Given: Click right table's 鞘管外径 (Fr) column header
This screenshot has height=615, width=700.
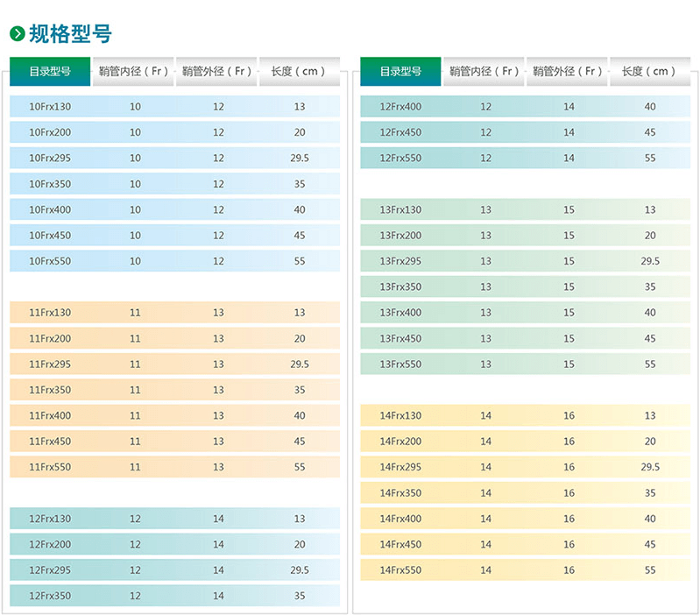Looking at the screenshot, I should click(x=568, y=71).
